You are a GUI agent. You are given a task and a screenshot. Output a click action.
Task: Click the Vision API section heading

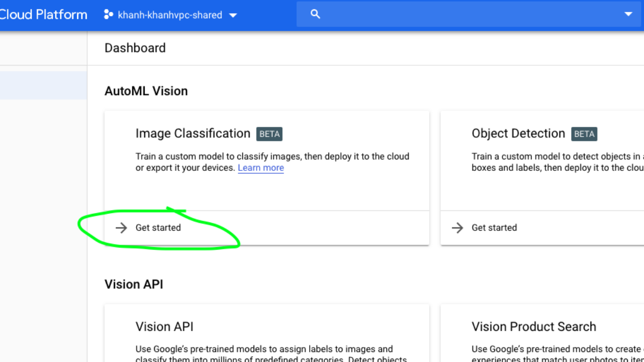pyautogui.click(x=134, y=284)
